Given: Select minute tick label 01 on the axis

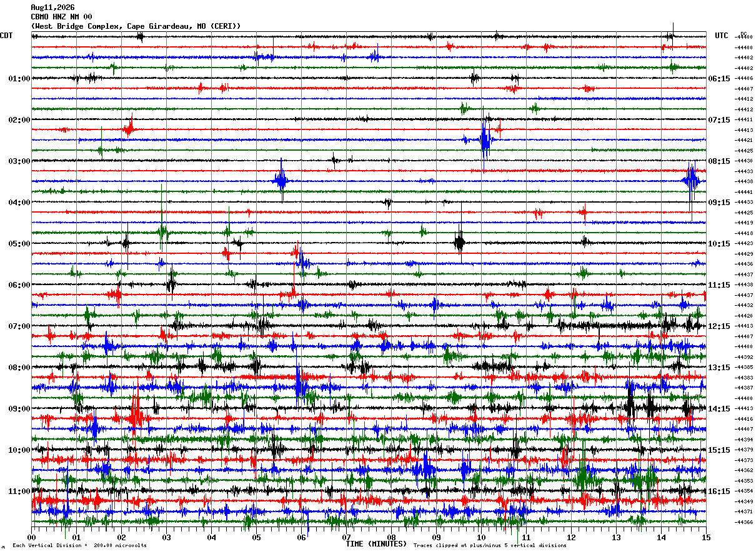Looking at the screenshot, I should [76, 538].
